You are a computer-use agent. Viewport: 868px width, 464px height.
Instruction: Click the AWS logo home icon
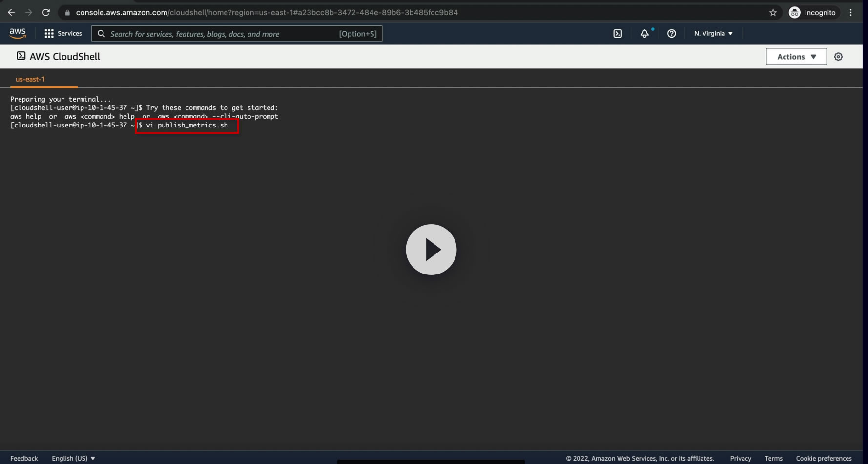(x=18, y=33)
